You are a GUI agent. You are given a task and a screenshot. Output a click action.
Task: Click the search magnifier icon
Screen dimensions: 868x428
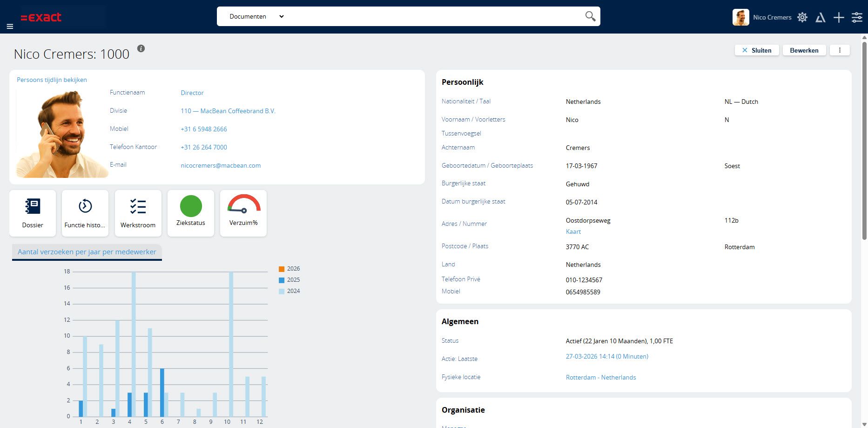coord(590,16)
